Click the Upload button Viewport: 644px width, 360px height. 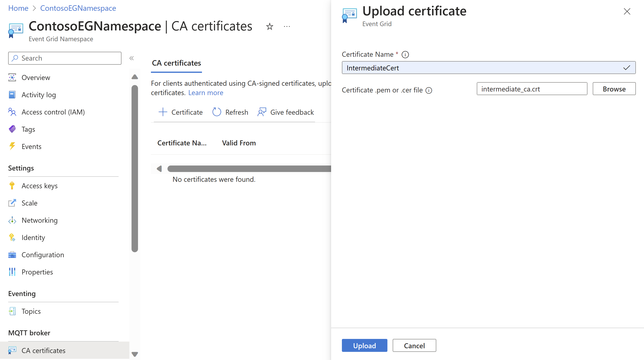click(364, 345)
